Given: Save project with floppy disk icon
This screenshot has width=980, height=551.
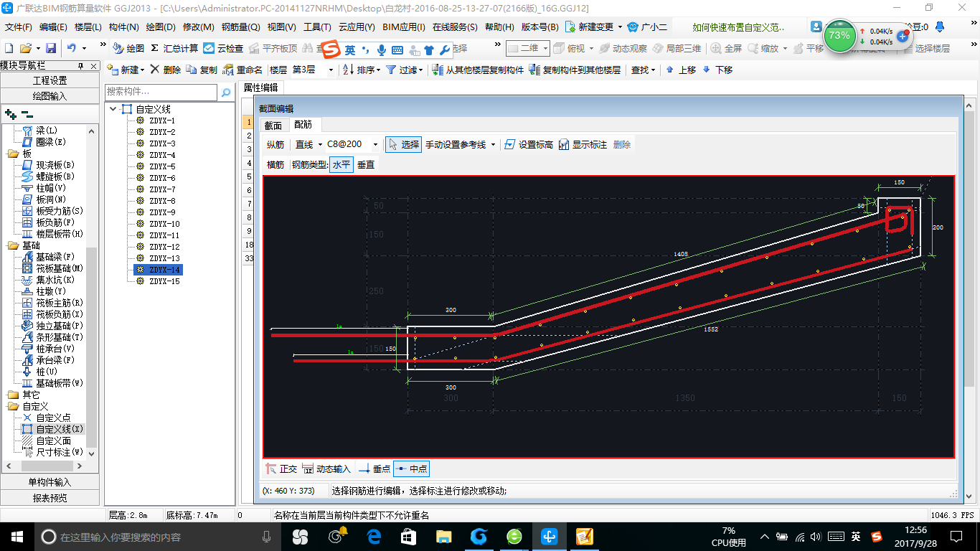Looking at the screenshot, I should (x=51, y=48).
